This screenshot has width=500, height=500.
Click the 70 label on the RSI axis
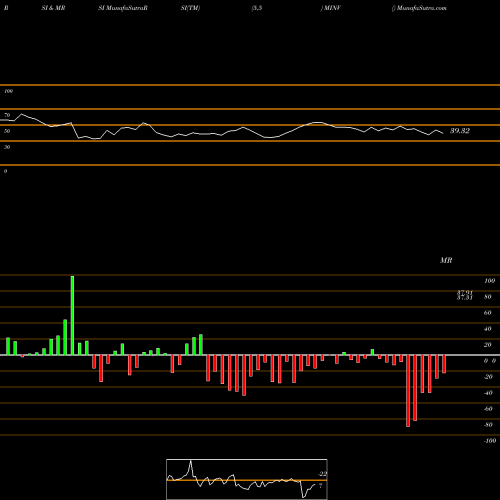click(x=7, y=115)
